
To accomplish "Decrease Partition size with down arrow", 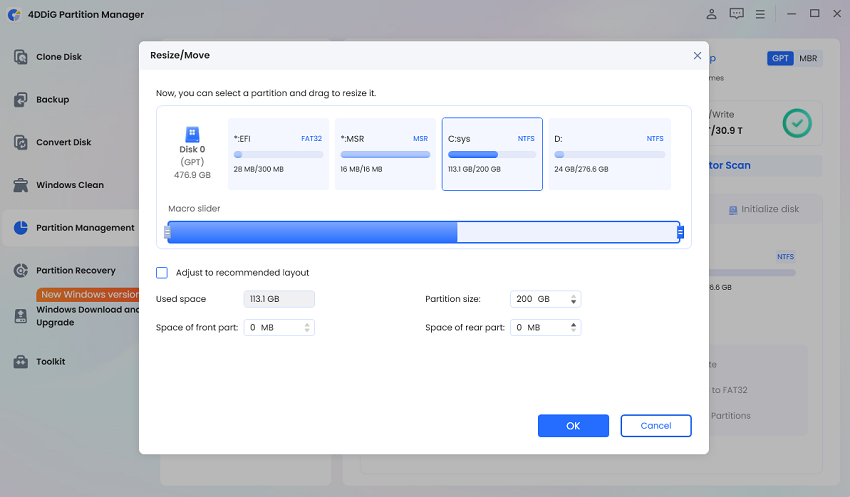I will 573,302.
